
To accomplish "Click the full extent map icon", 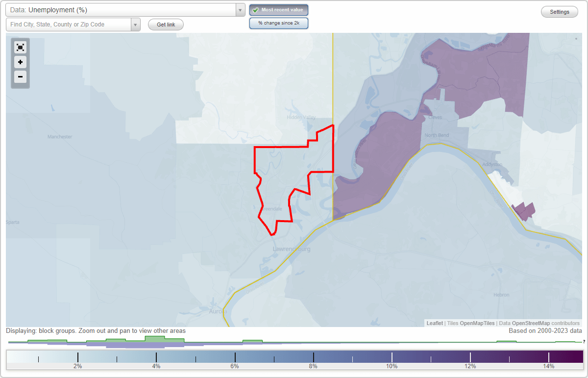I will (x=20, y=47).
